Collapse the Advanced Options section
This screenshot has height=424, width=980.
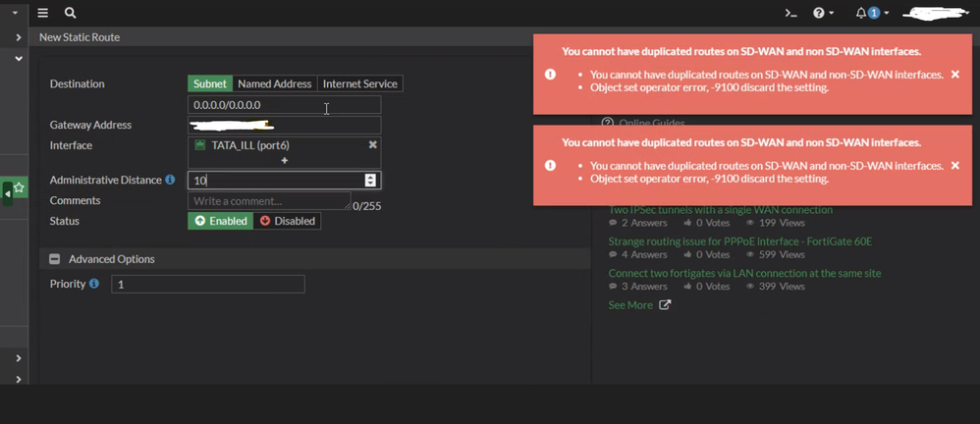pos(55,259)
